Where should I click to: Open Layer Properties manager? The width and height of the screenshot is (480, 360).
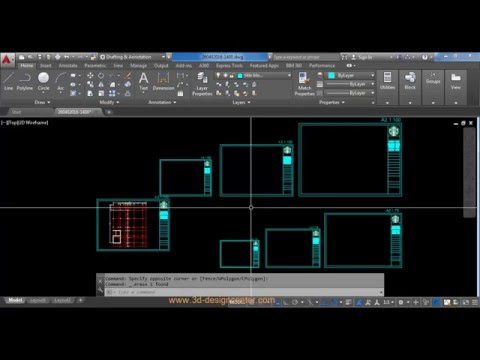pyautogui.click(x=202, y=84)
